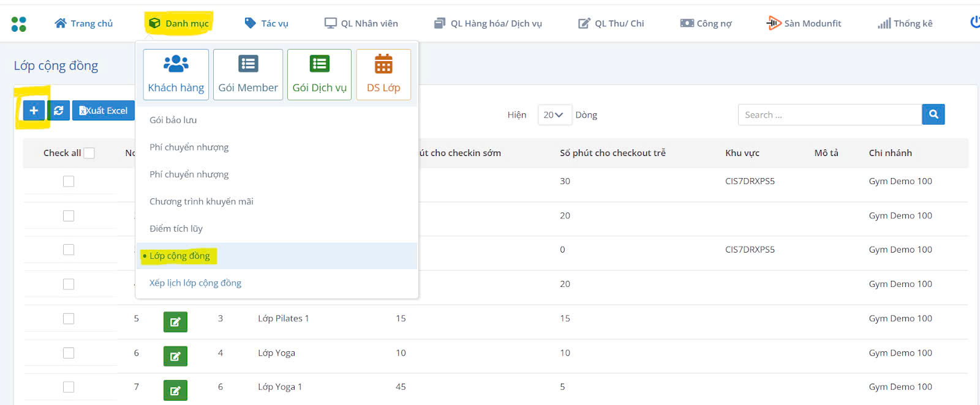Click the edit icon for Lớp Yoga 1

coord(175,390)
